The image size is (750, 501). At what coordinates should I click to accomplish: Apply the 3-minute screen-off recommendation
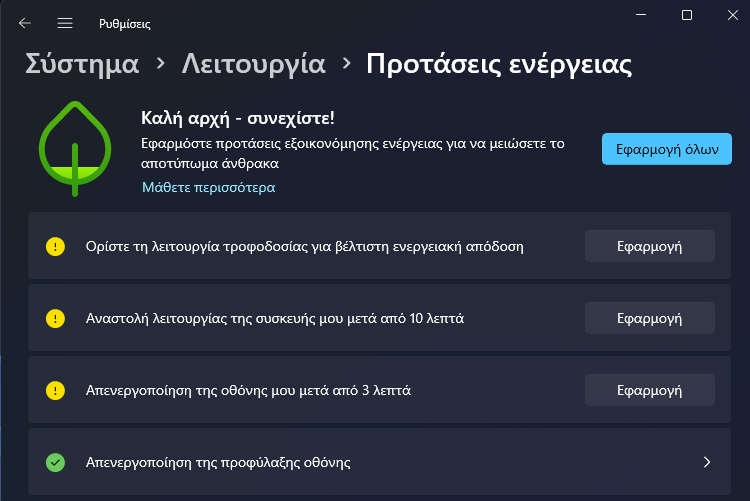[649, 390]
